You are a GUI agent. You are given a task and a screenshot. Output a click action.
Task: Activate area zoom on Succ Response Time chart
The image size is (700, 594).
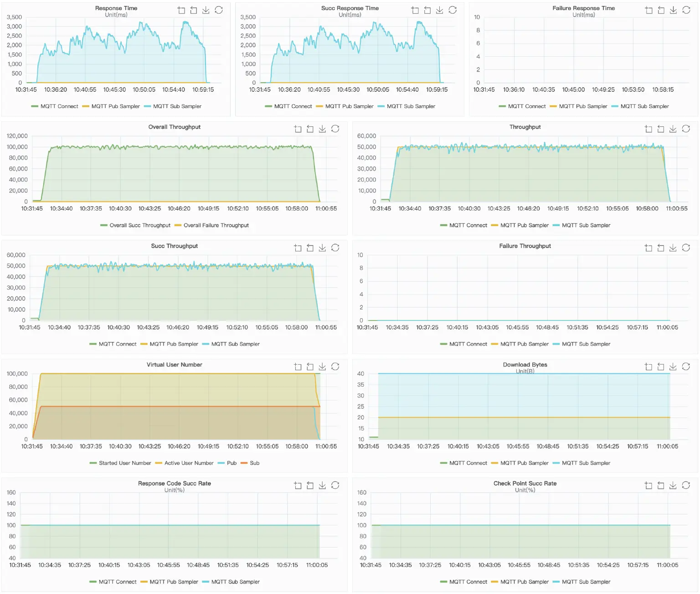(415, 10)
